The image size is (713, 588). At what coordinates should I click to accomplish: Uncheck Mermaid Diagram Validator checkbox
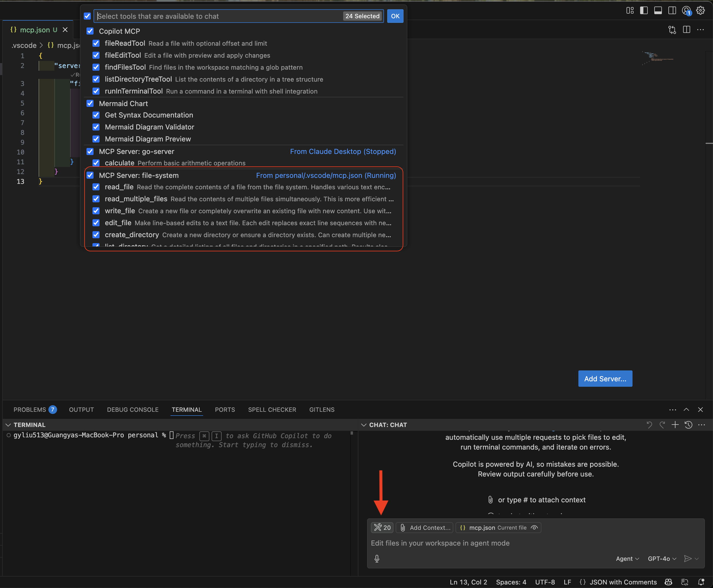96,127
